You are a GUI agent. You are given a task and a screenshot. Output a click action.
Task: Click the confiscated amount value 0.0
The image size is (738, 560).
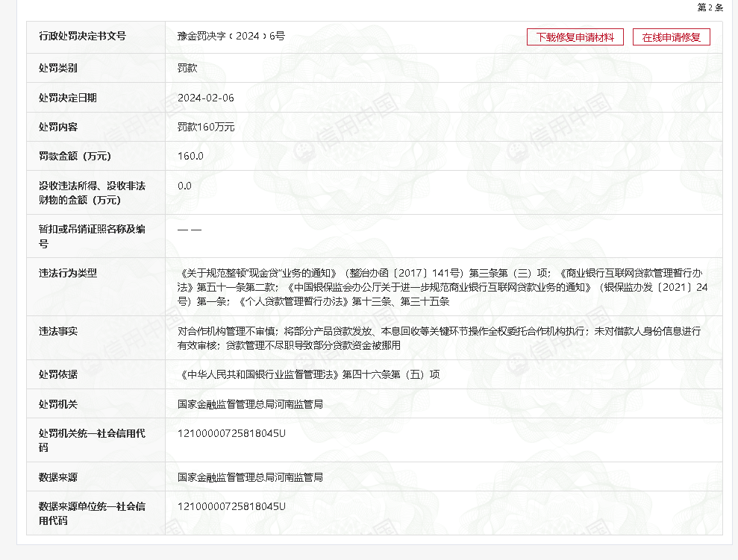[x=184, y=186]
